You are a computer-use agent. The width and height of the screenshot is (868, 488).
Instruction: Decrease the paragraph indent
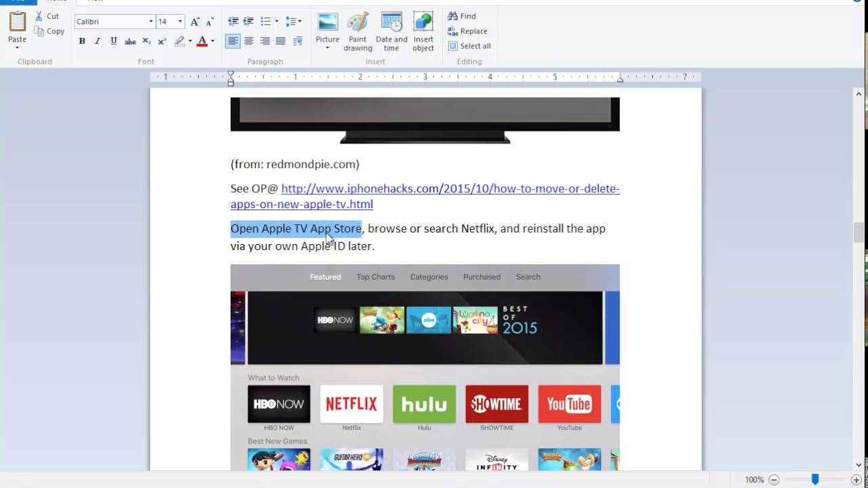coord(233,22)
